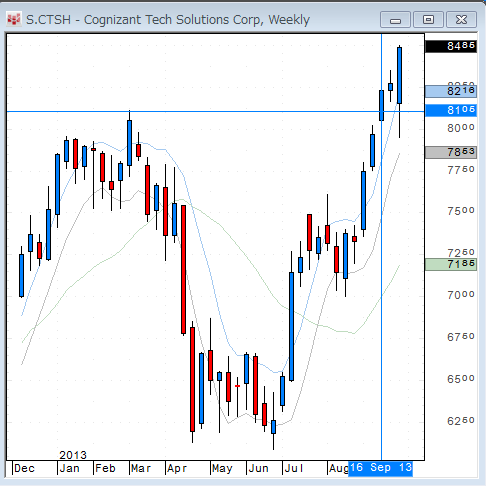Select the large red April decline candlestick
The width and height of the screenshot is (486, 486).
[183, 269]
